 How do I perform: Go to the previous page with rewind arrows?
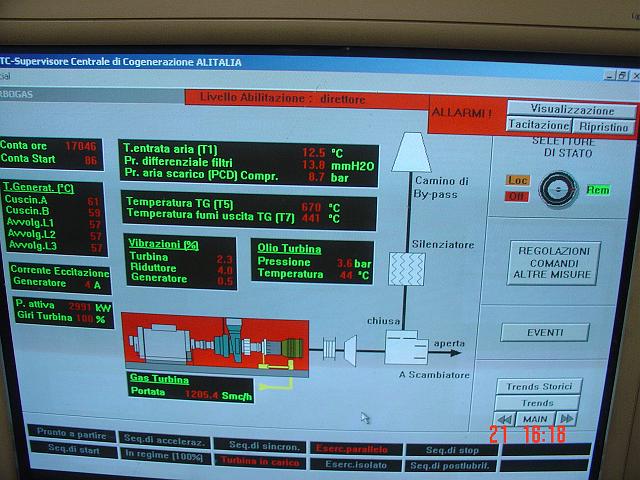tap(504, 419)
